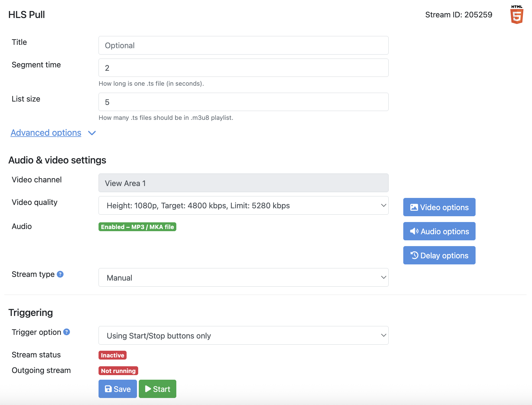Click the Inactive status badge
The image size is (532, 405).
(x=113, y=355)
